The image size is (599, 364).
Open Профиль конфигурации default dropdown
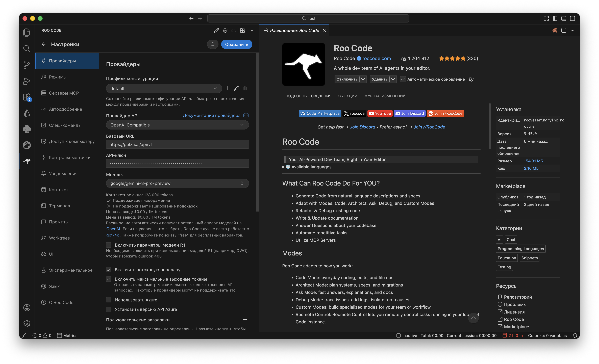pos(164,88)
